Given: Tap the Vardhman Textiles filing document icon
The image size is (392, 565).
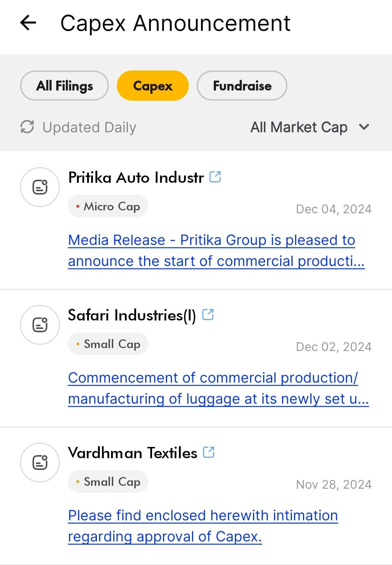Looking at the screenshot, I should tap(40, 463).
